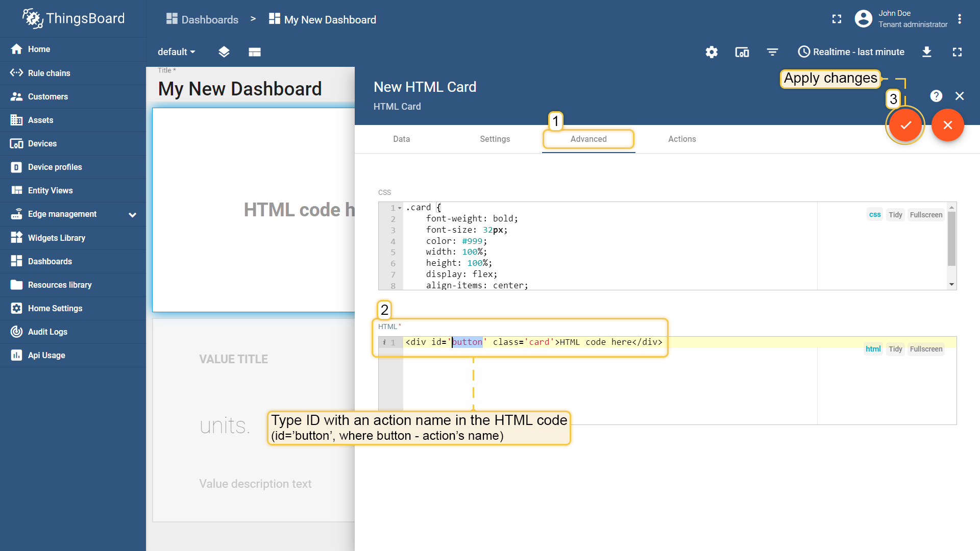This screenshot has width=980, height=551.
Task: Close the New HTML Card panel
Action: coord(960,96)
